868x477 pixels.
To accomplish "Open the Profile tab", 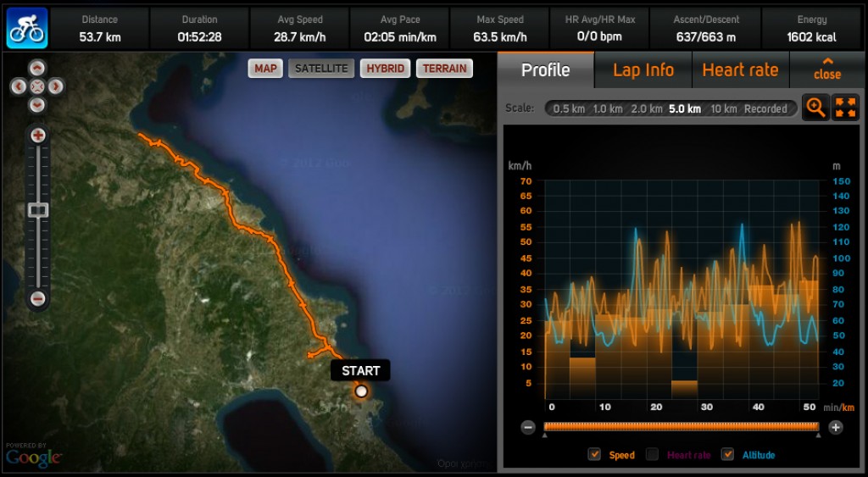I will 545,70.
